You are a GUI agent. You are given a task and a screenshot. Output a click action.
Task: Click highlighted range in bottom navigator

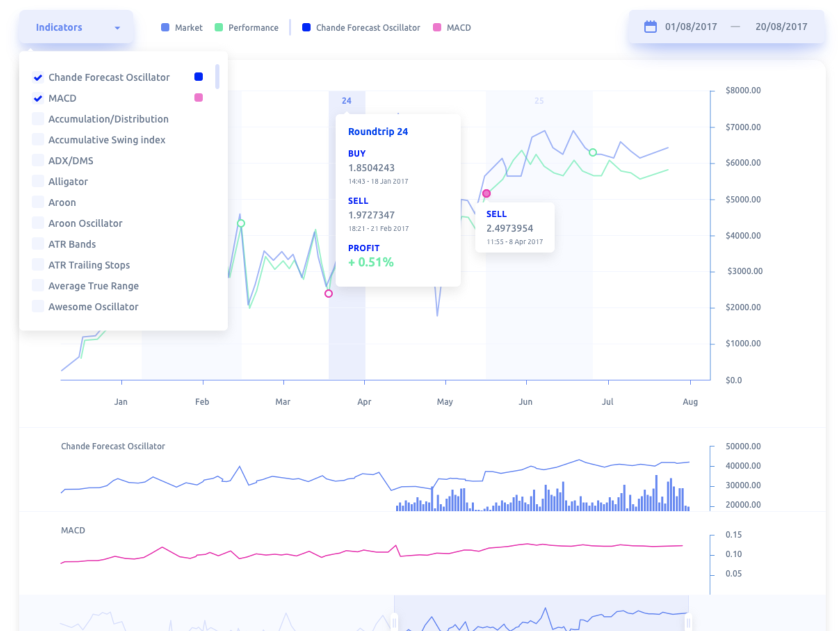(x=541, y=613)
